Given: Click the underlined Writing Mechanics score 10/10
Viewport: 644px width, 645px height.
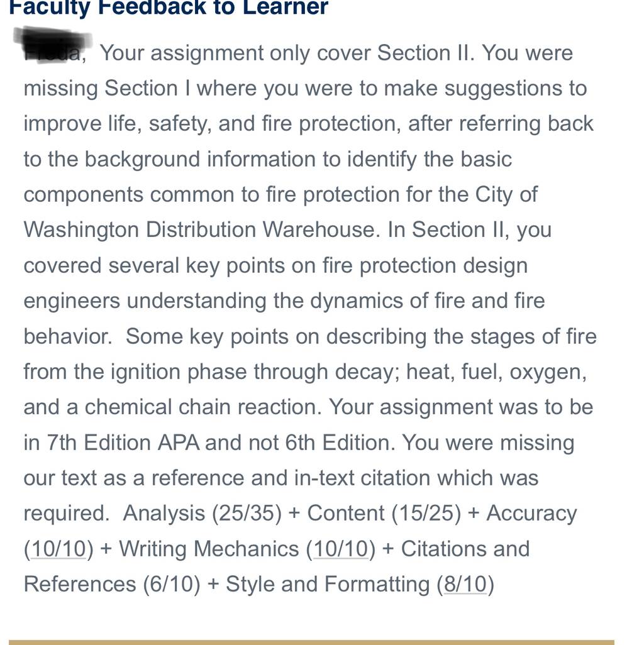Looking at the screenshot, I should click(341, 549).
